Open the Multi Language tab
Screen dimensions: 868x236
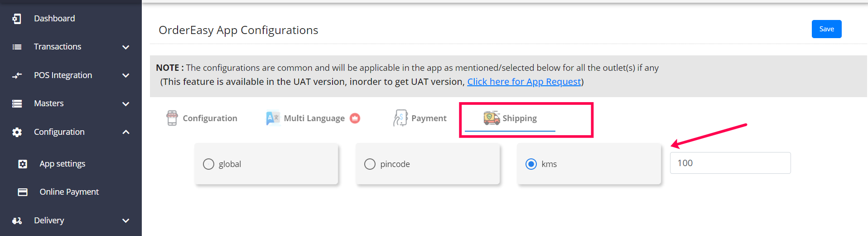tap(306, 118)
